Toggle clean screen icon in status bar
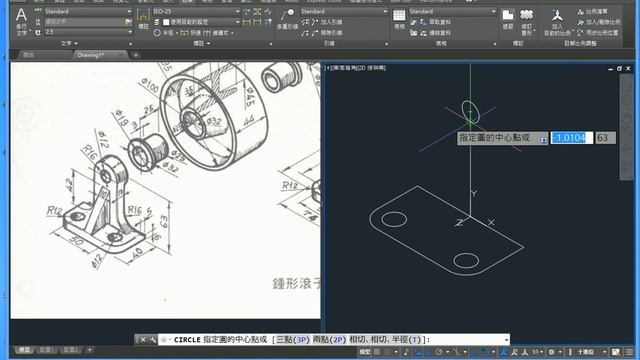 tap(616, 351)
